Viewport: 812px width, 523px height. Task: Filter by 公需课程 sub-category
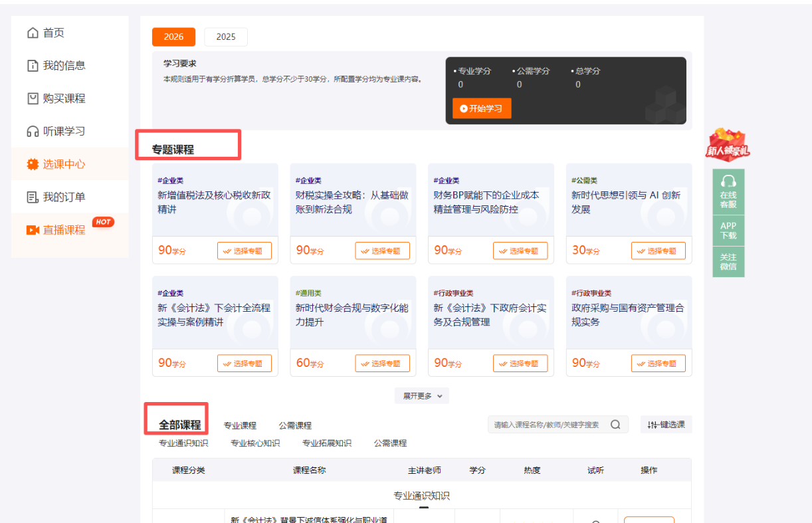pos(390,443)
